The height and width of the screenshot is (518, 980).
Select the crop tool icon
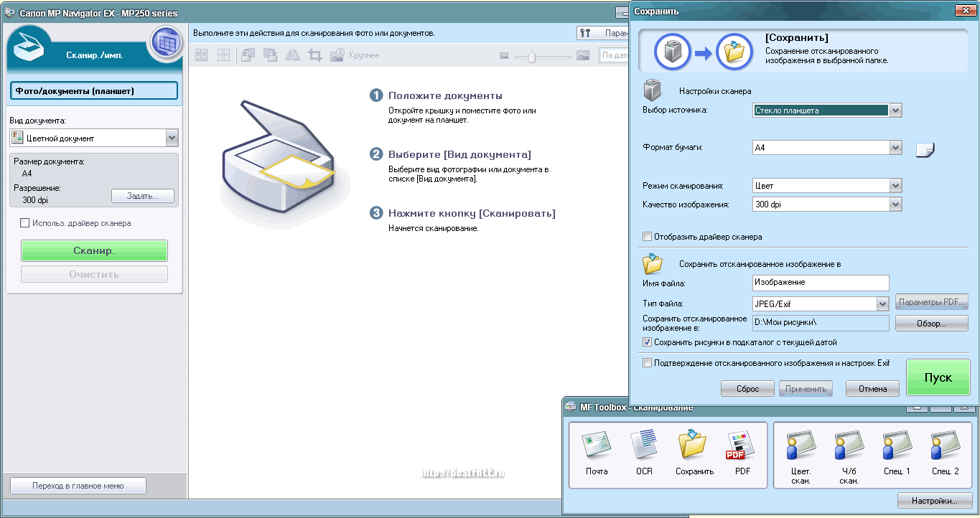pyautogui.click(x=314, y=55)
